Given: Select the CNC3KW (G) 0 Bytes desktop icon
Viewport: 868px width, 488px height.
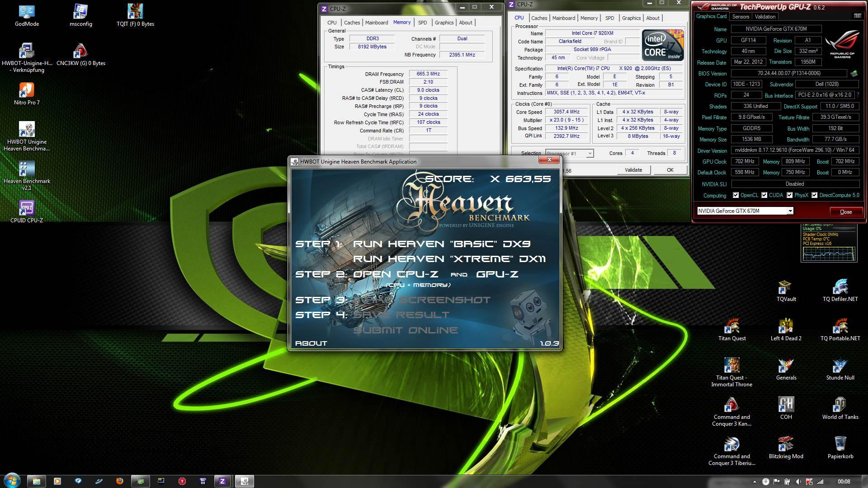Looking at the screenshot, I should coord(81,55).
